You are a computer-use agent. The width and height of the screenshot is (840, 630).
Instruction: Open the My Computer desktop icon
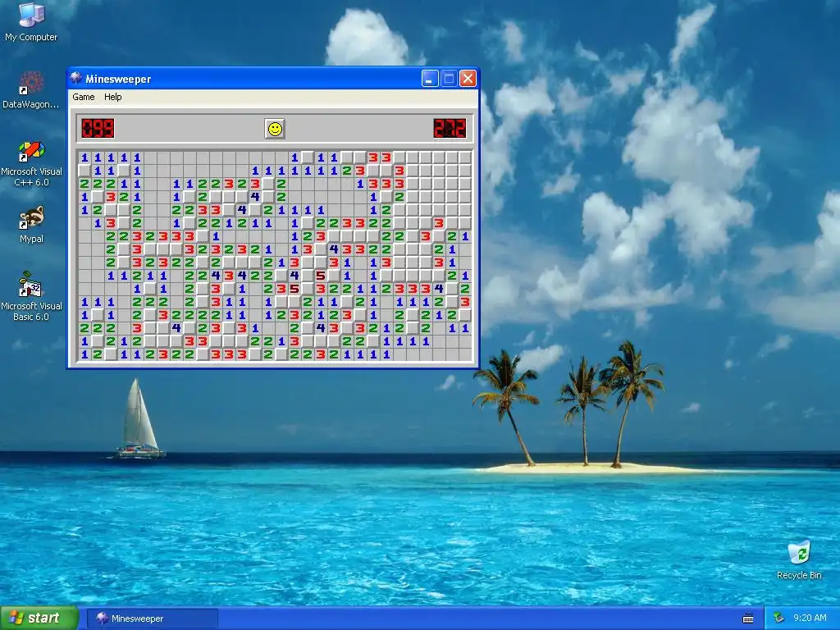point(31,22)
